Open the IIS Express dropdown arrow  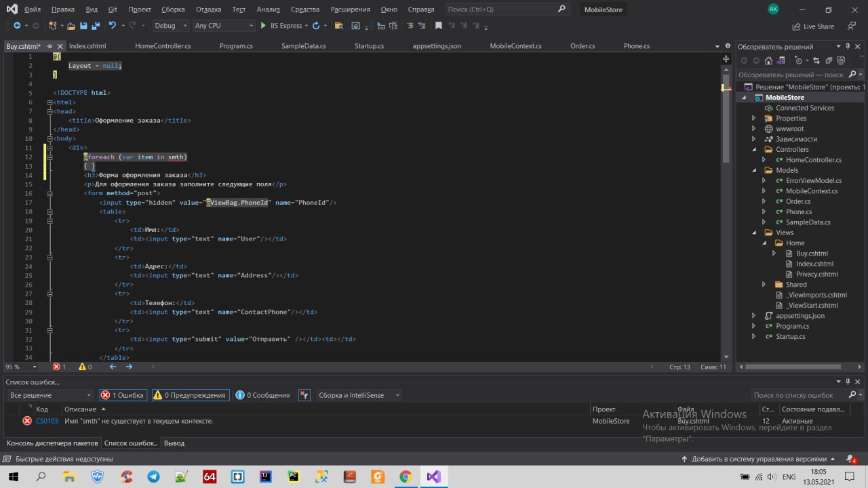(x=307, y=26)
